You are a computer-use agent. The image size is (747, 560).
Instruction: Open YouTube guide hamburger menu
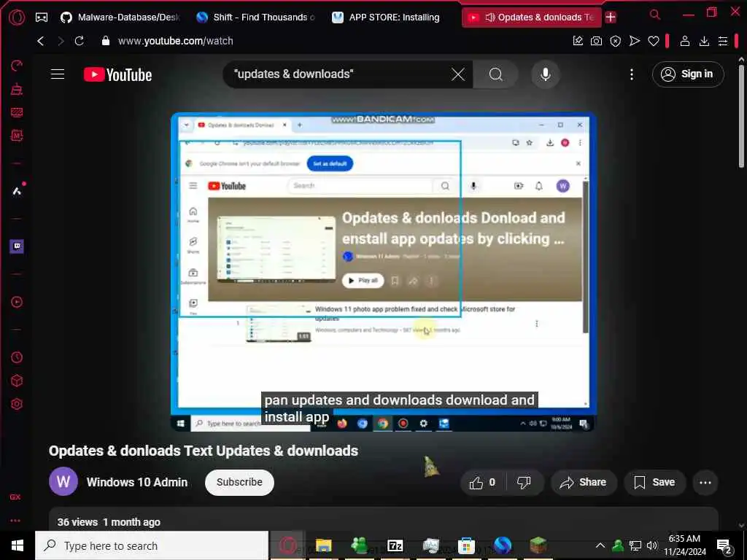click(x=58, y=74)
